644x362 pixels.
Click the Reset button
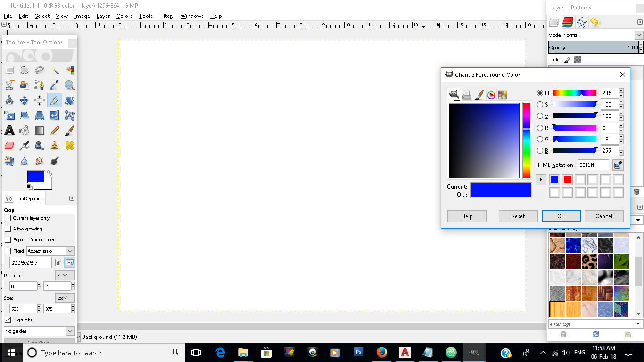(x=518, y=216)
